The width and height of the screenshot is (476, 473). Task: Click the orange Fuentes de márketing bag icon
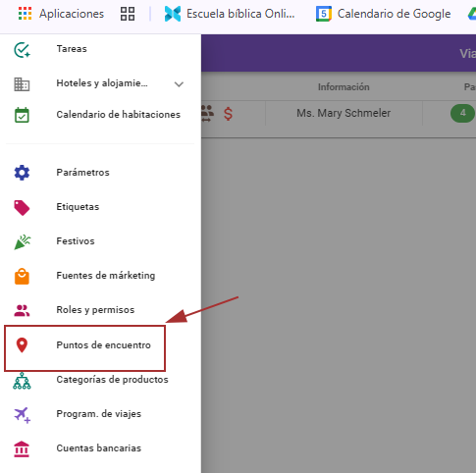tap(22, 277)
